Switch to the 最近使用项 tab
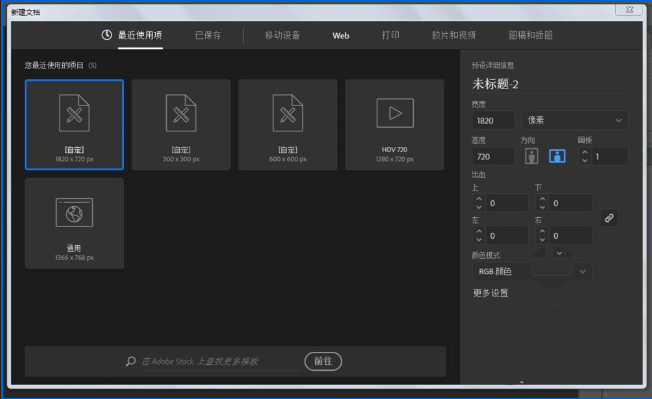This screenshot has width=652, height=399. pyautogui.click(x=140, y=35)
